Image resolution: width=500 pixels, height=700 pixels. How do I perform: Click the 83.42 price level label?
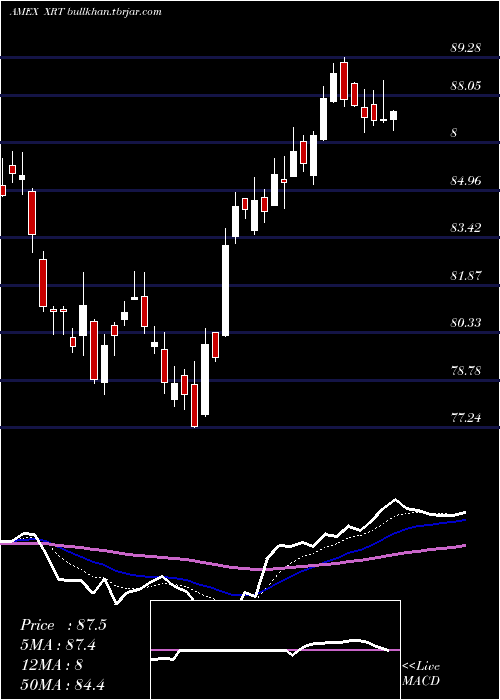tap(466, 228)
